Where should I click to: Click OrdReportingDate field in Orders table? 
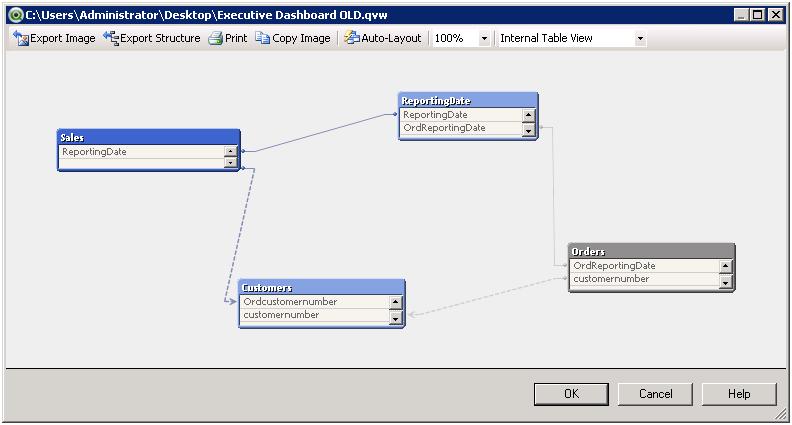point(645,265)
